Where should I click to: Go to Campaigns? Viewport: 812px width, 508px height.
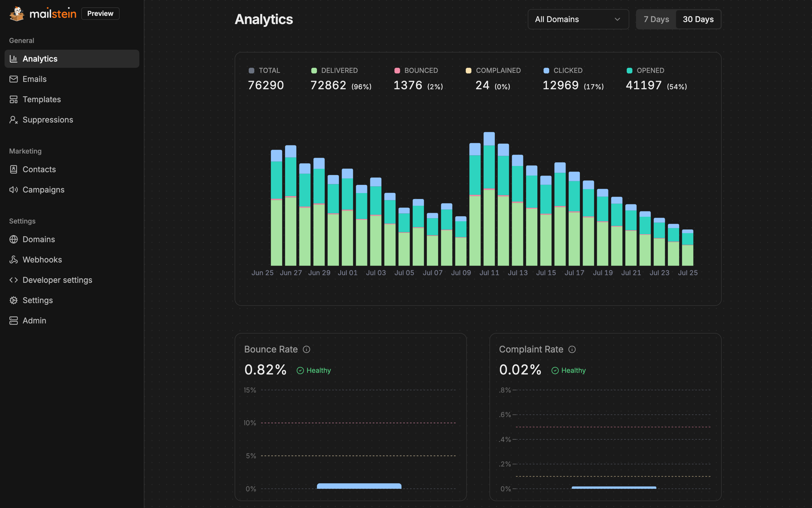point(43,190)
